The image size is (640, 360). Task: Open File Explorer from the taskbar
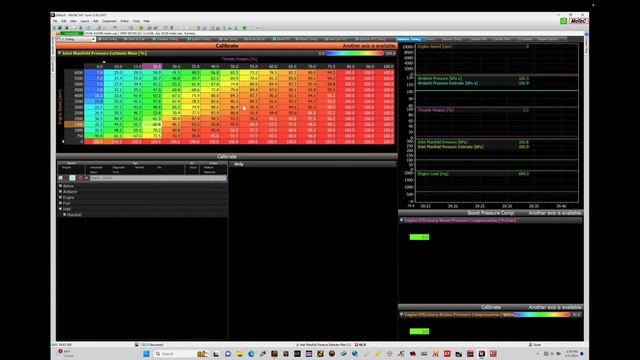240,353
